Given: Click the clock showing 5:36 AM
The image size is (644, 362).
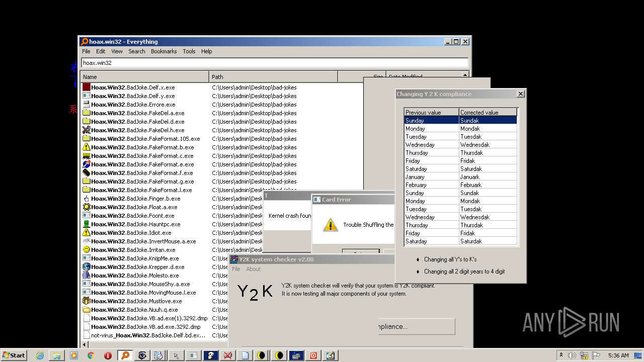Looking at the screenshot, I should pos(618,355).
